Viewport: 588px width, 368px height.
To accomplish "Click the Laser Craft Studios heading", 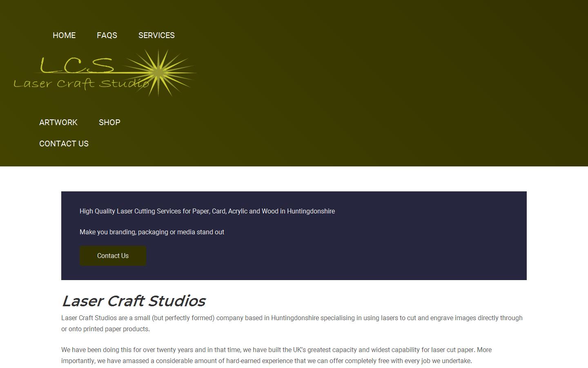I will pyautogui.click(x=134, y=301).
